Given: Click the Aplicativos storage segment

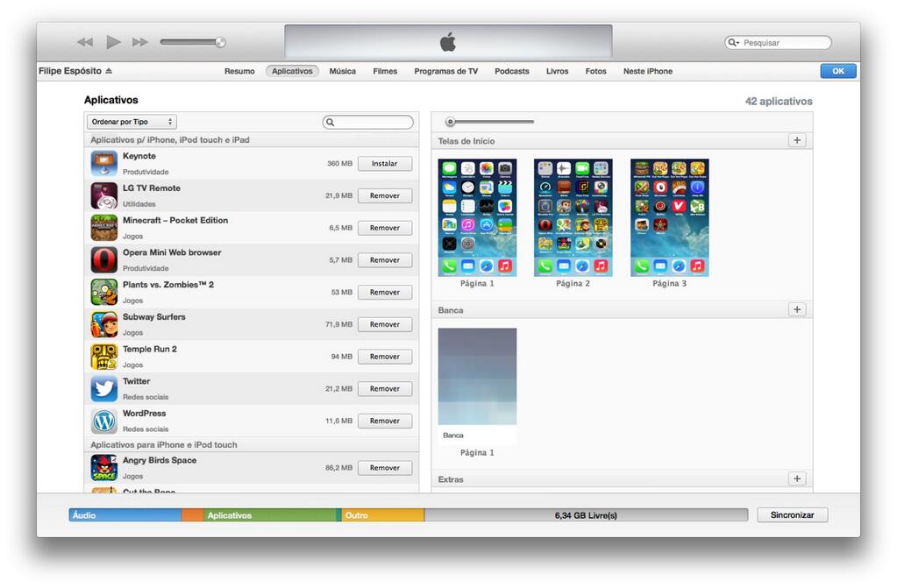Looking at the screenshot, I should (270, 515).
